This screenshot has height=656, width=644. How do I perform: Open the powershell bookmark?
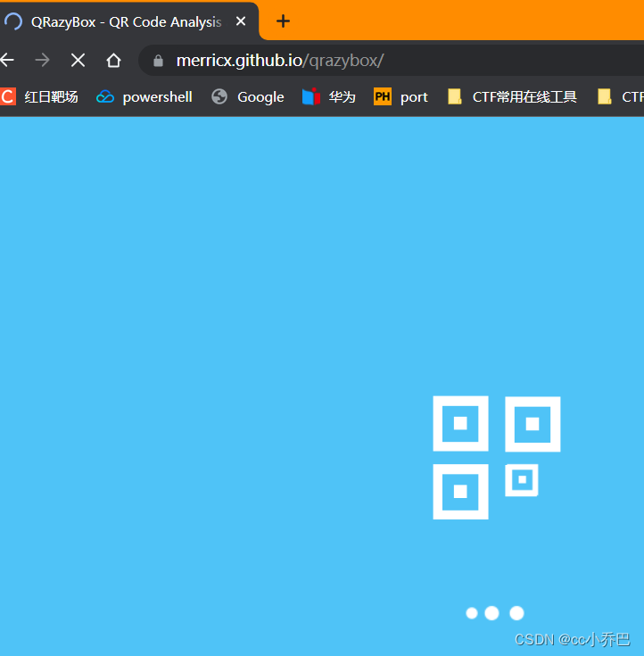click(x=144, y=96)
